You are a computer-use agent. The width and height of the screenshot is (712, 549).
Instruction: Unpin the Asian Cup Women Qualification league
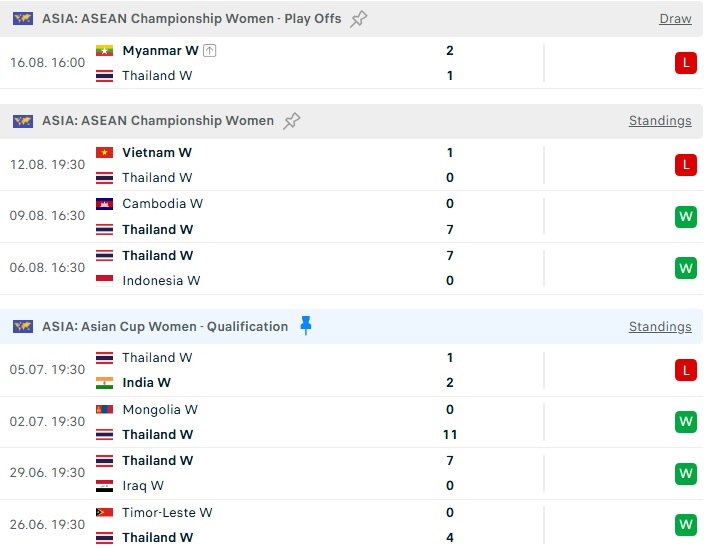pos(306,326)
